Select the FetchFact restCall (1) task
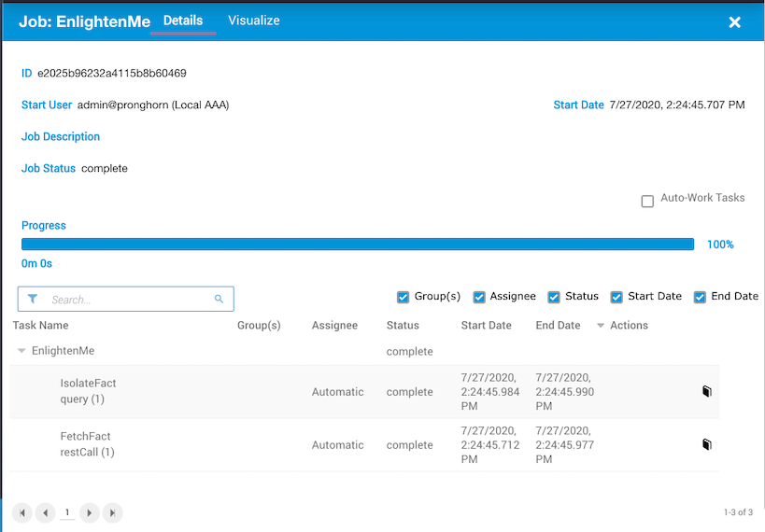Screen dimensions: 765x532 point(87,444)
